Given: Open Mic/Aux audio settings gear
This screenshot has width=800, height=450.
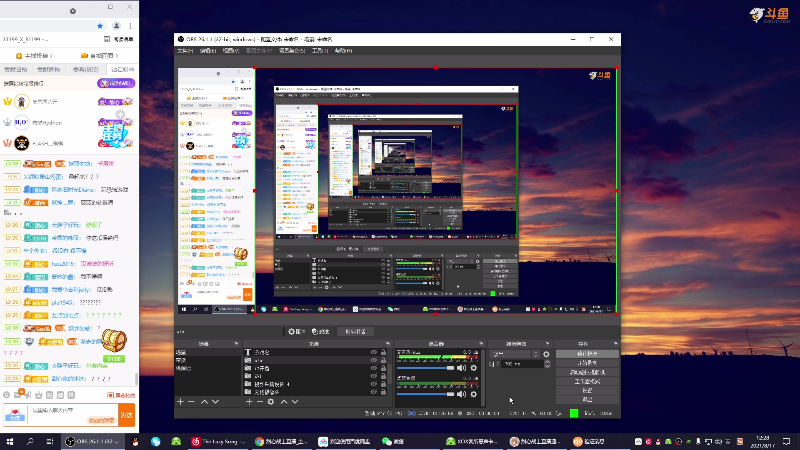Looking at the screenshot, I should point(473,368).
